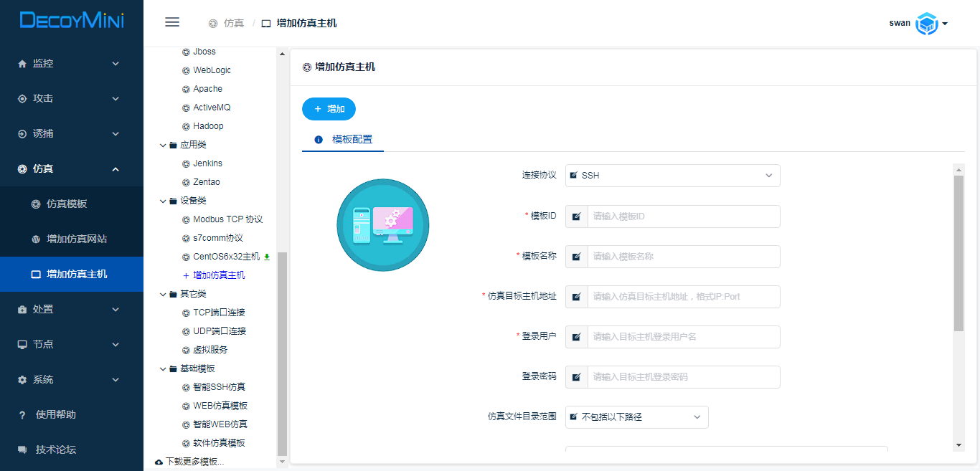Click the DecoyMini logo
980x471 pixels.
pos(72,21)
